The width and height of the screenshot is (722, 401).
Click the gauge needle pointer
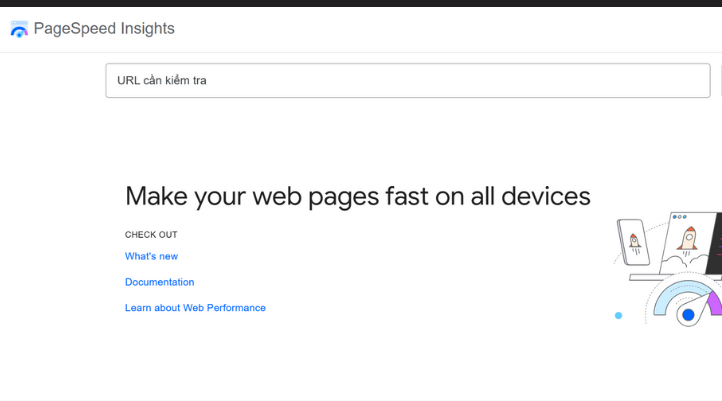pyautogui.click(x=699, y=303)
